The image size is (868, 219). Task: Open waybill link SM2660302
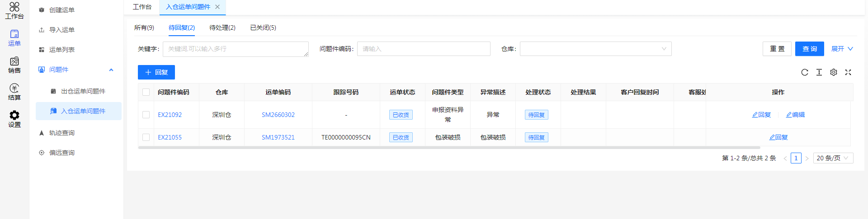278,115
